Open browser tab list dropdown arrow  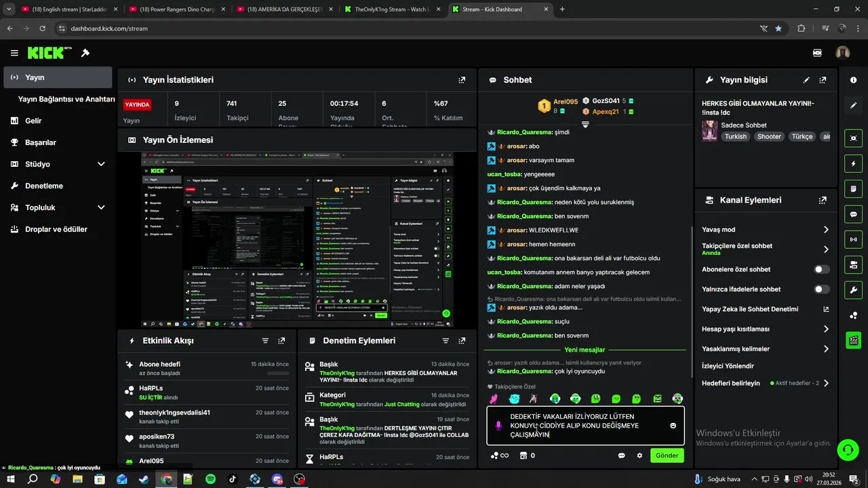[x=9, y=9]
